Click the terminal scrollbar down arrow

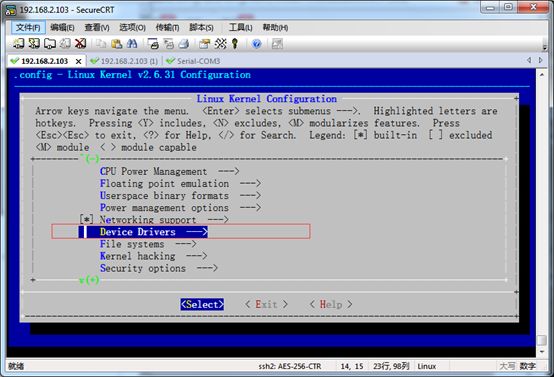(x=542, y=352)
